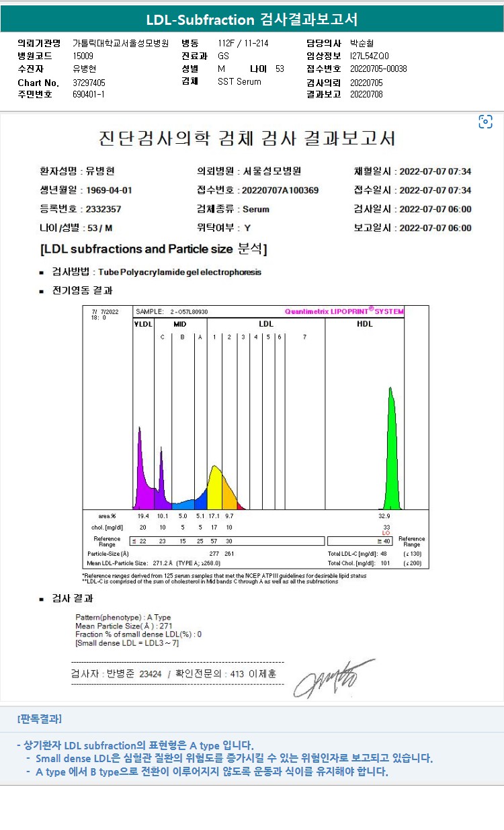
Task: Click the 검사방법 electrophoresis text line
Action: click(x=151, y=272)
